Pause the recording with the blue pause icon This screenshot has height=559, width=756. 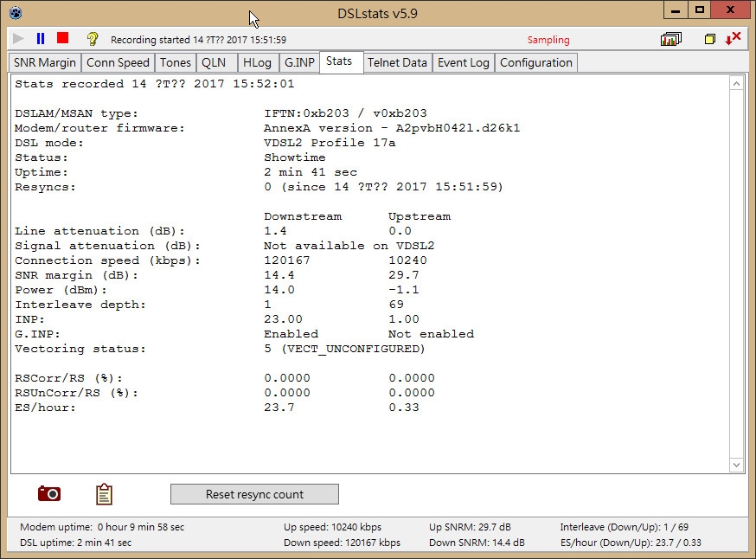pyautogui.click(x=41, y=39)
